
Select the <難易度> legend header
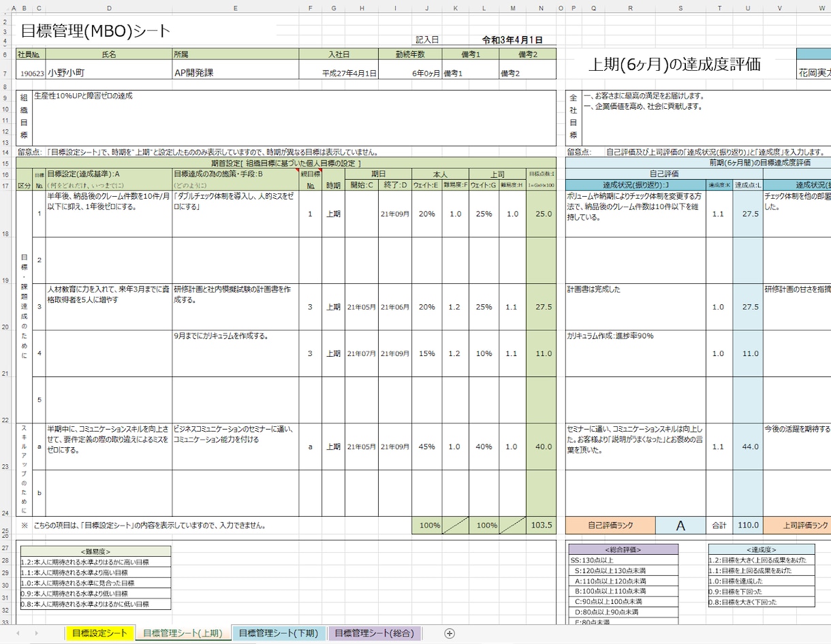[95, 551]
